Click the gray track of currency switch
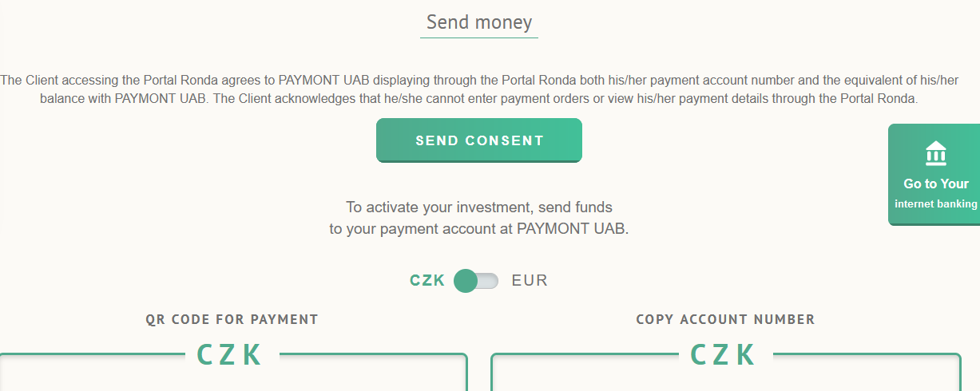 (488, 281)
